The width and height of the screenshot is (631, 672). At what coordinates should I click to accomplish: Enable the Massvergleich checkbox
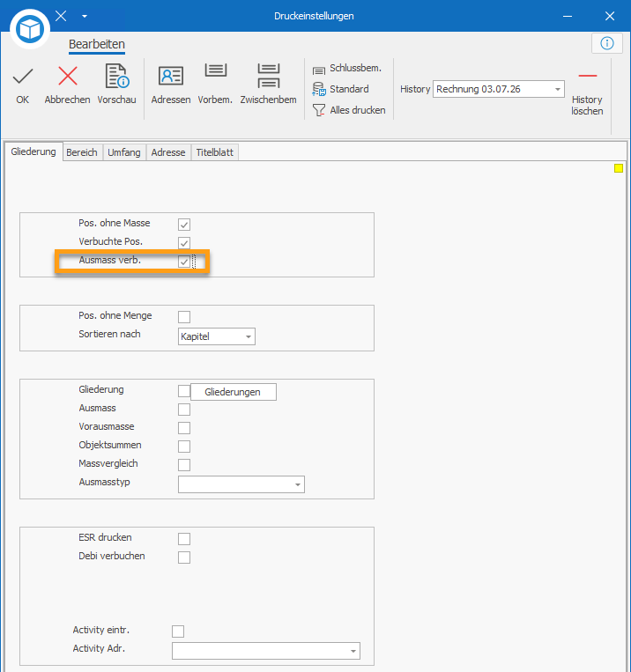[x=184, y=464]
